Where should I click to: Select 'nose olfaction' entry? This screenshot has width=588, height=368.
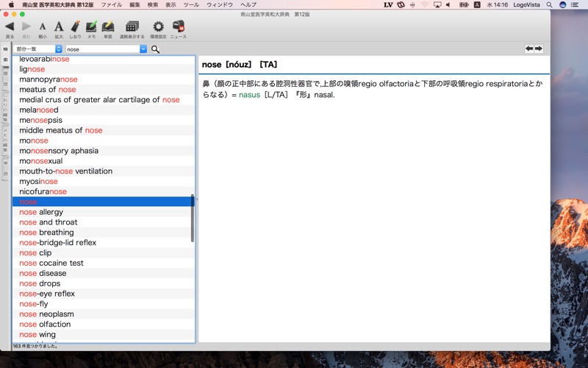[104, 324]
